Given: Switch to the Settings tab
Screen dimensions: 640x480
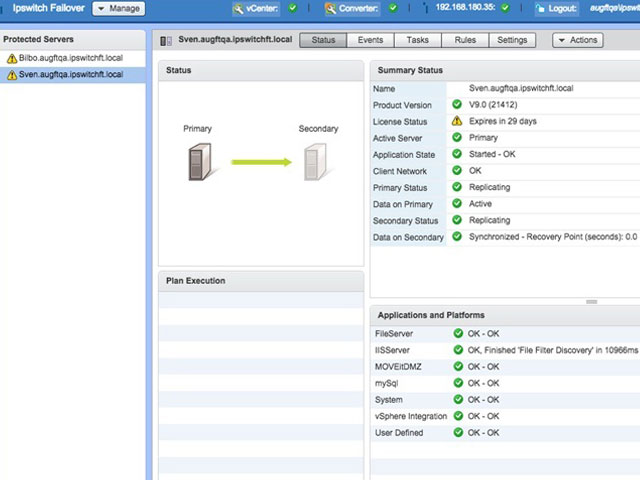Looking at the screenshot, I should point(512,40).
